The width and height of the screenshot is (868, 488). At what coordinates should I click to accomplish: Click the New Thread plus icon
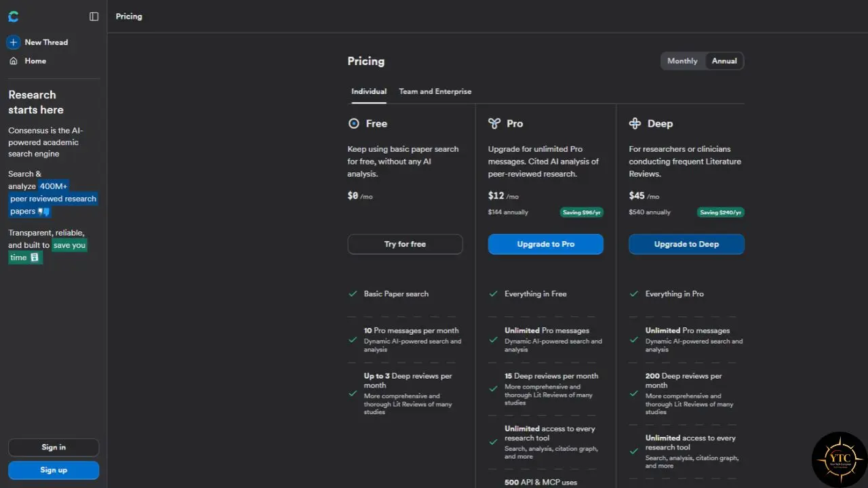[x=14, y=42]
